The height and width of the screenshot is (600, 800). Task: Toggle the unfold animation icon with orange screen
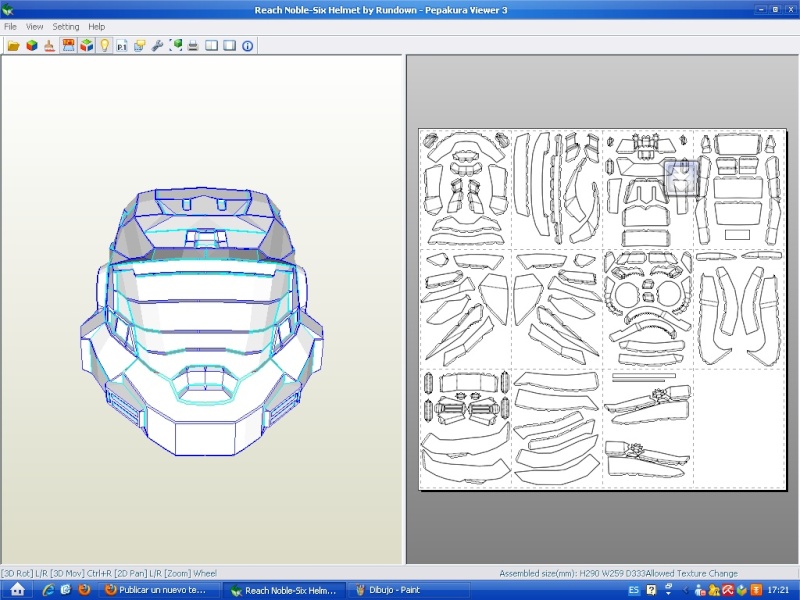point(68,46)
